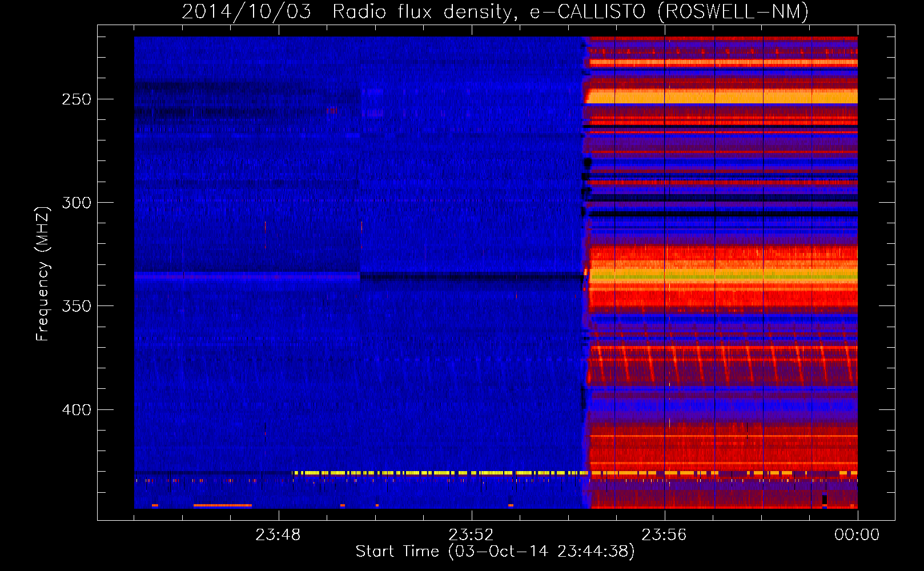Click the 00:00 time tick label
This screenshot has width=924, height=571.
pos(857,535)
